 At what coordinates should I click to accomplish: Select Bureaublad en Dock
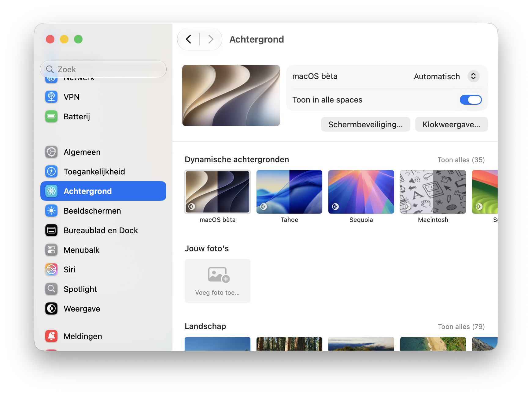click(103, 230)
